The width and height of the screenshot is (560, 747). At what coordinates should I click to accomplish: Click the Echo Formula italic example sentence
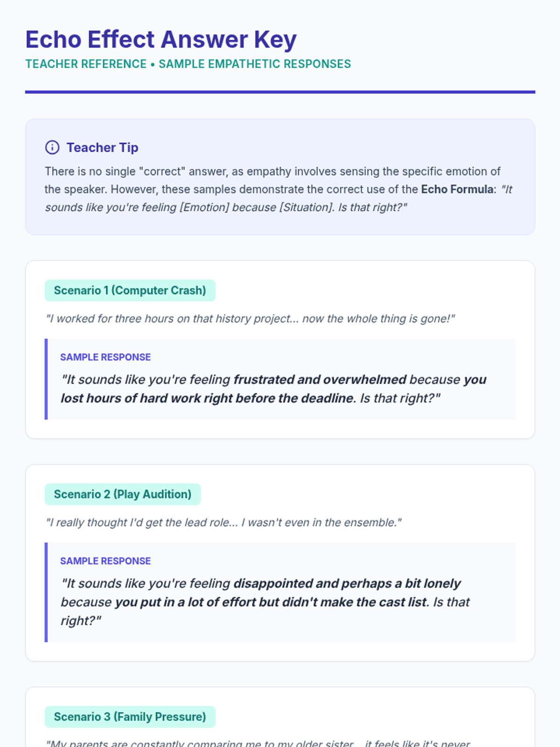point(279,198)
